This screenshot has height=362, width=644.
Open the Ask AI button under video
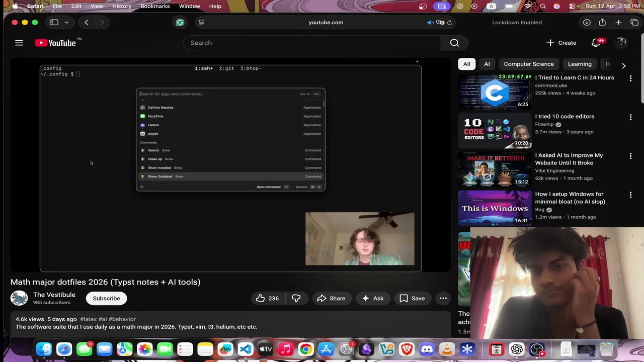[x=373, y=298]
